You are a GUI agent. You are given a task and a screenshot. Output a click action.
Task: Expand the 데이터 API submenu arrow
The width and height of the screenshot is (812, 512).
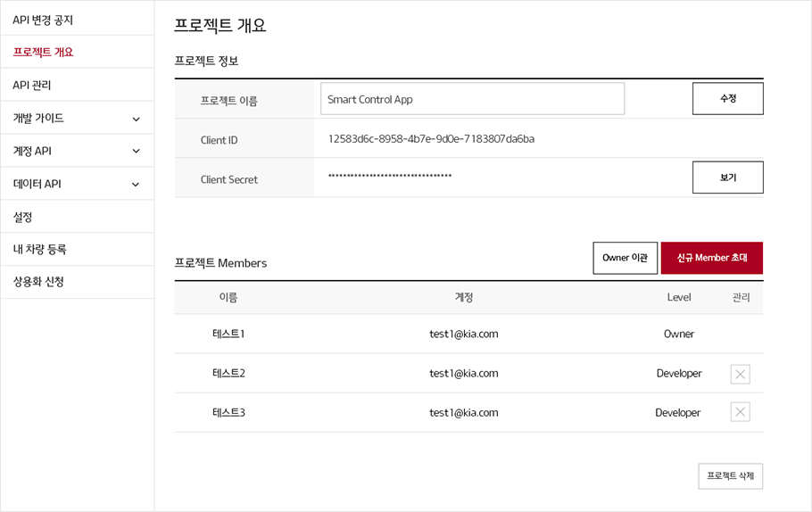(136, 185)
